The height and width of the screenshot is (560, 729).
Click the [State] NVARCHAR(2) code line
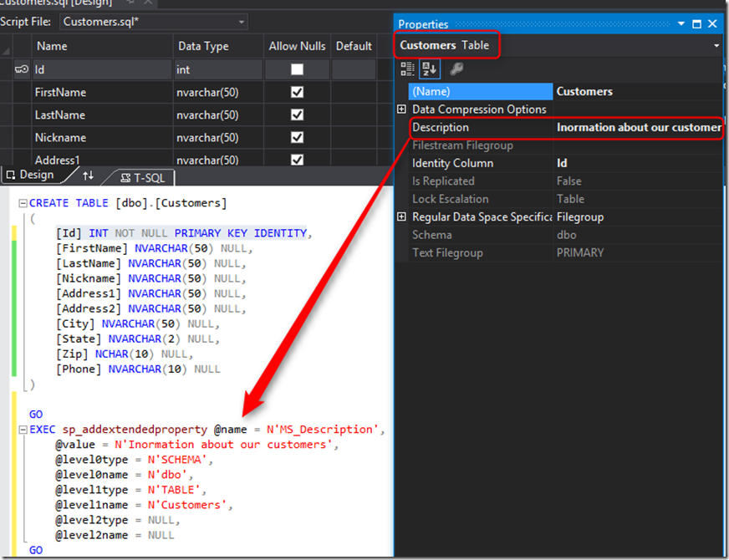(x=138, y=339)
